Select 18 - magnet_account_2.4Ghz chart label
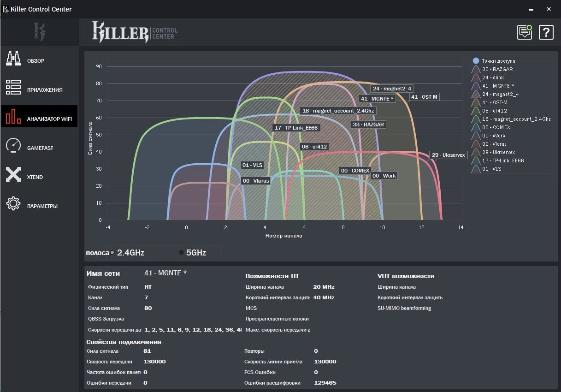 (x=338, y=111)
